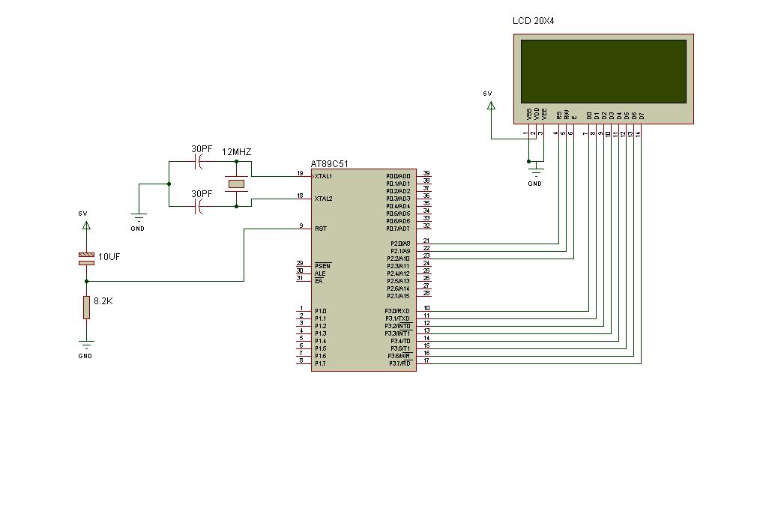Select the EA pin label

coord(319,281)
